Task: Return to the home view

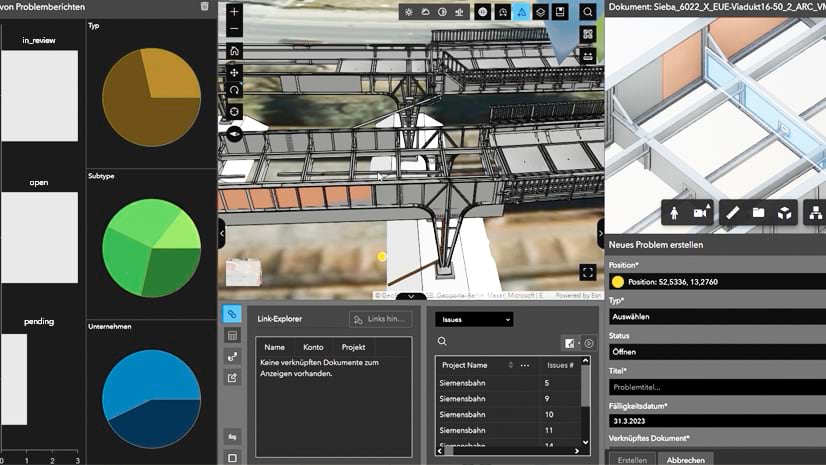Action: 234,51
